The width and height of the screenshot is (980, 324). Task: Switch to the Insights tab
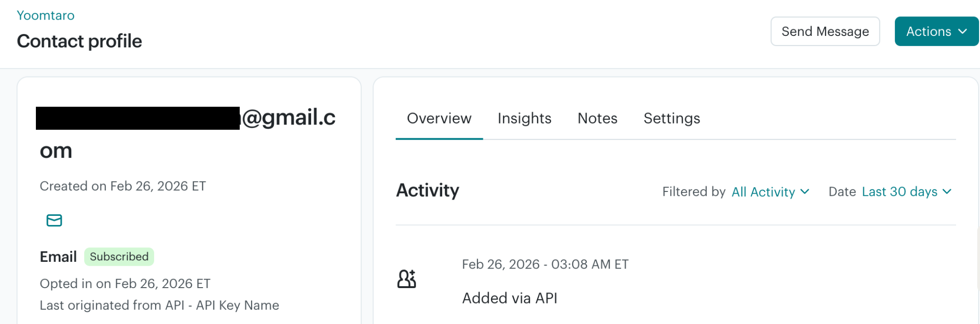tap(524, 118)
